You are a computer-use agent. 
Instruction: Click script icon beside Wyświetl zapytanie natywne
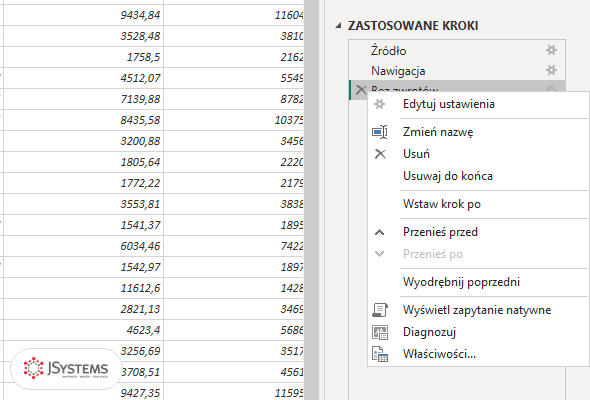click(x=380, y=310)
